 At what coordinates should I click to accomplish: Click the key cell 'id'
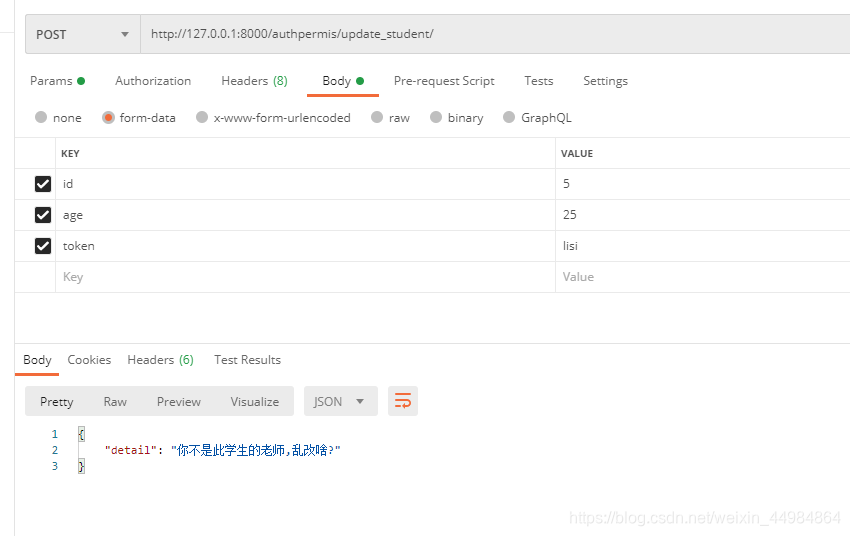tap(305, 184)
